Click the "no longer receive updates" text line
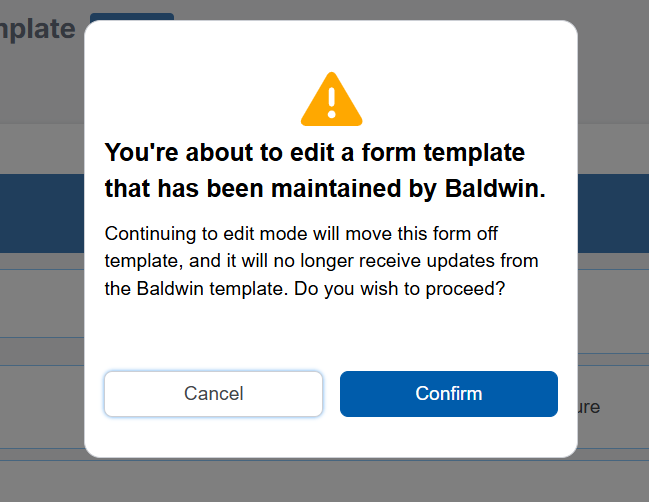The height and width of the screenshot is (502, 649). tap(321, 261)
